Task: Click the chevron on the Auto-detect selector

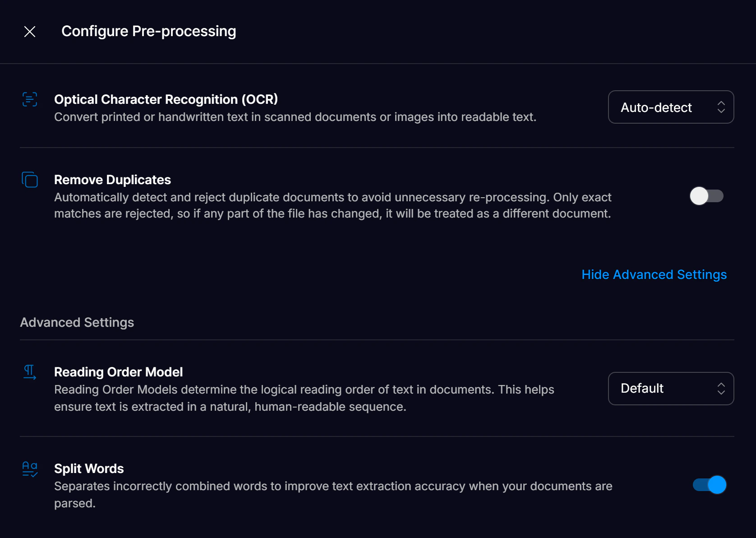Action: pyautogui.click(x=722, y=107)
